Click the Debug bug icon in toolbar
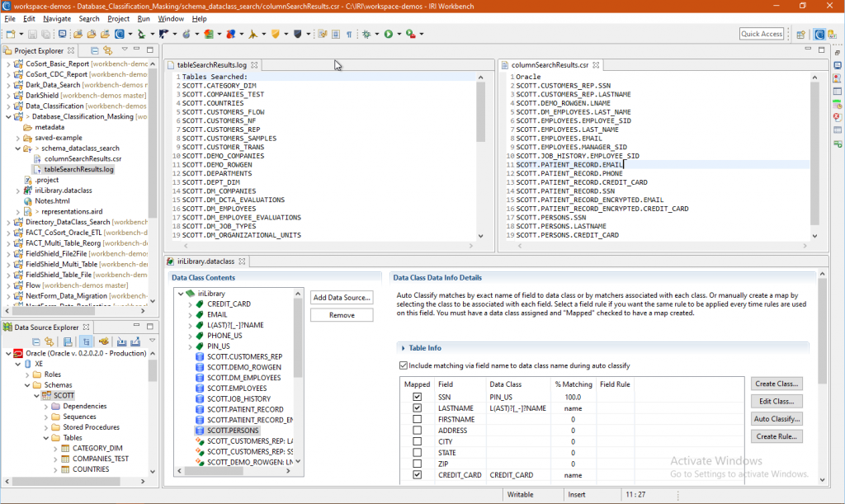 pos(366,34)
